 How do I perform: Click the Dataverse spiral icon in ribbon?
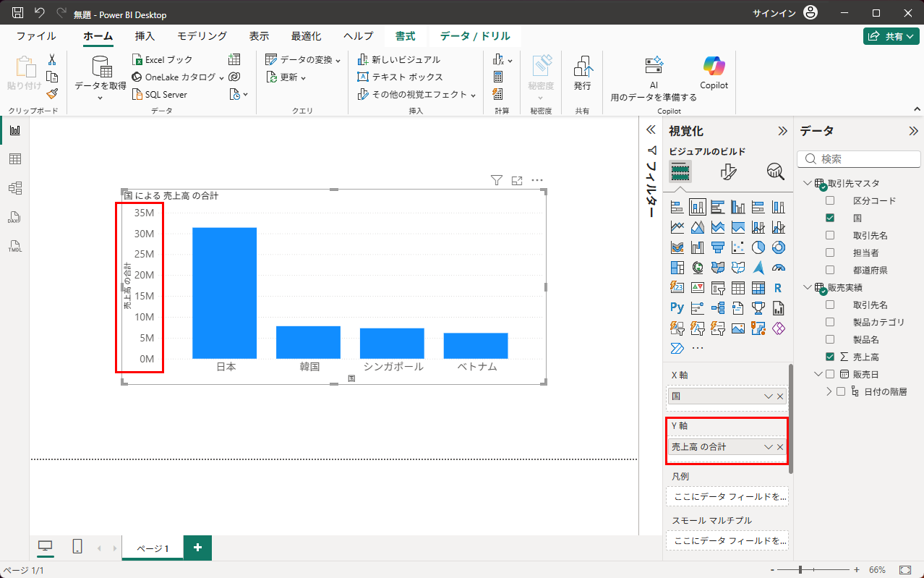click(x=234, y=77)
